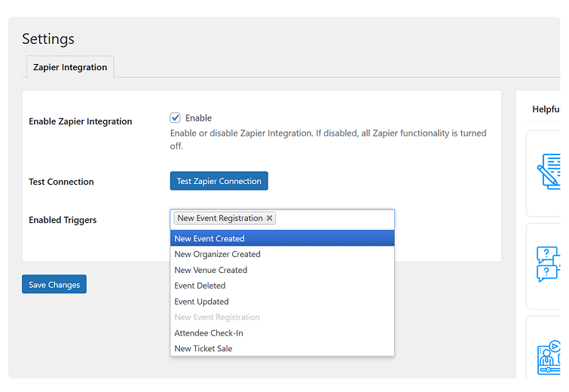Click the Enabled Triggers label

[x=63, y=220]
